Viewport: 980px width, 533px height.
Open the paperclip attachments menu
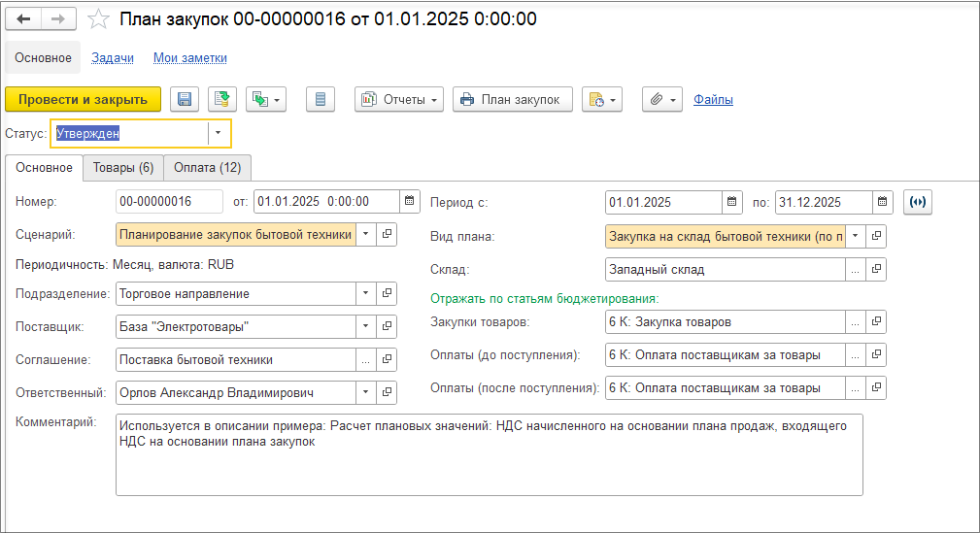[661, 99]
